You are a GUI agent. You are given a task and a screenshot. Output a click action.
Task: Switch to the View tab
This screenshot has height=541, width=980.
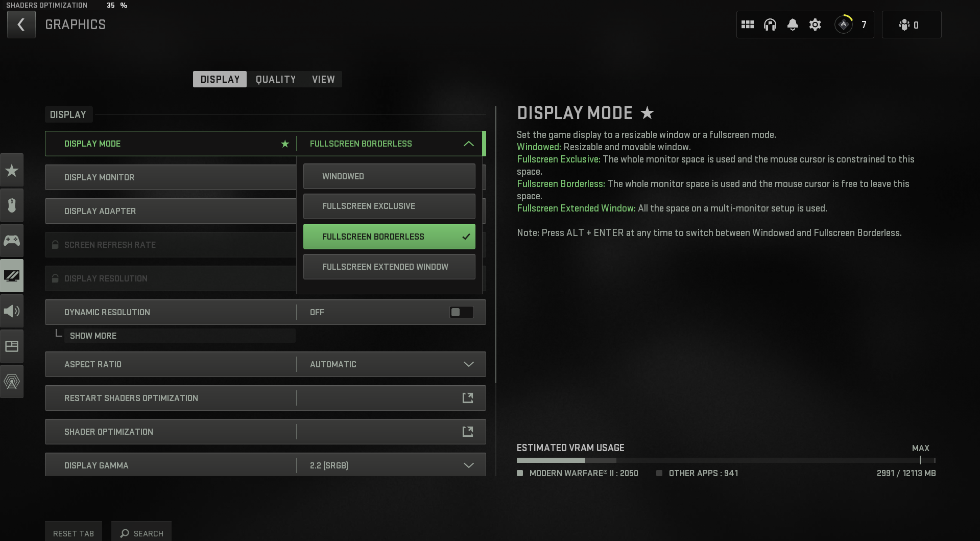point(323,79)
